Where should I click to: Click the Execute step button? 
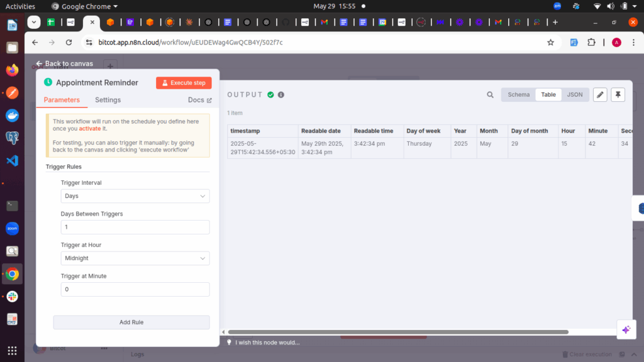click(184, 83)
